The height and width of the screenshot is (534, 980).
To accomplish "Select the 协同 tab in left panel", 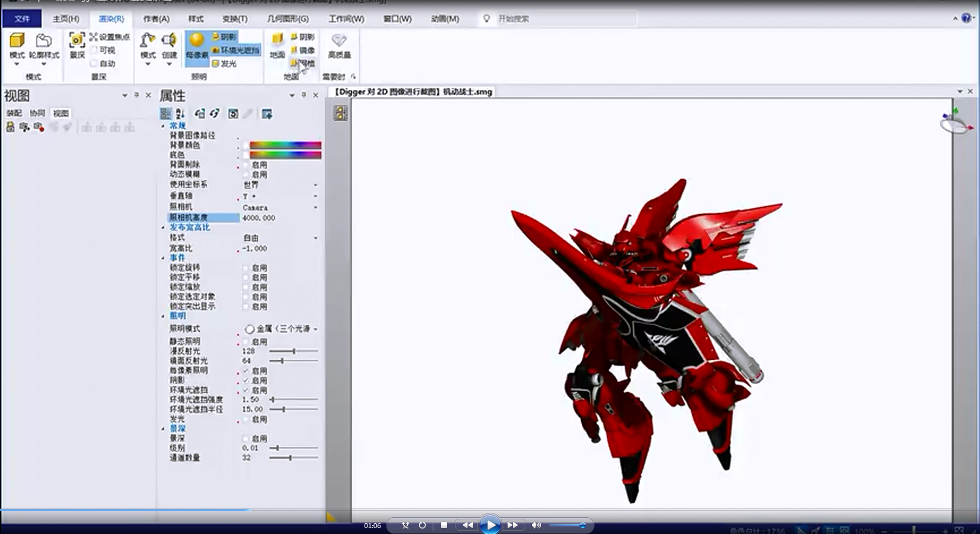I will 37,113.
